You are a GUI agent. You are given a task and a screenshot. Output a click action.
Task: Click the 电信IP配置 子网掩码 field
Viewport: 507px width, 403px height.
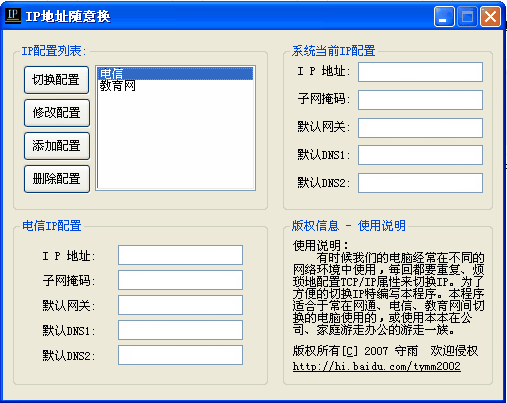tap(180, 280)
